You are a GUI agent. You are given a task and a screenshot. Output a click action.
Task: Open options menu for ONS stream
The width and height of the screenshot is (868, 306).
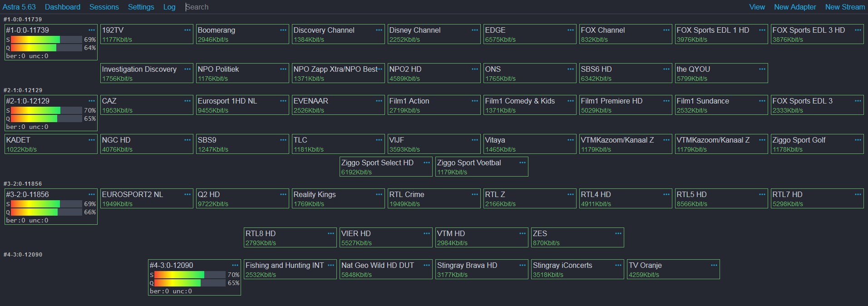tap(571, 69)
